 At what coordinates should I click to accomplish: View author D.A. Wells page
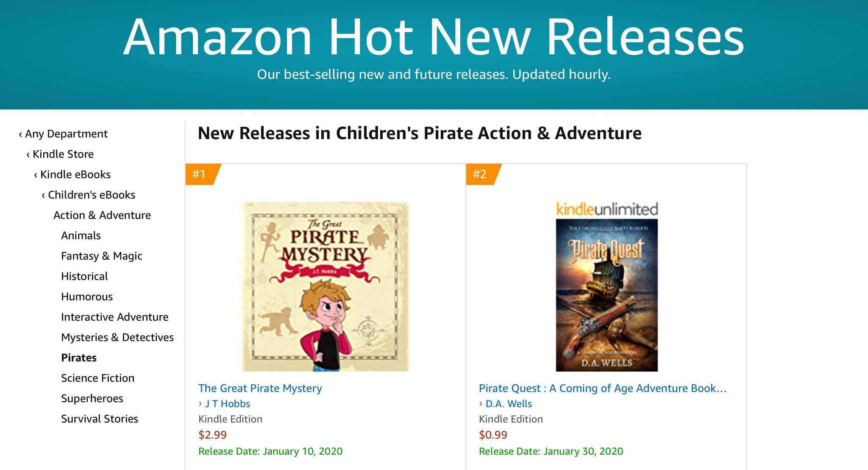(x=509, y=404)
